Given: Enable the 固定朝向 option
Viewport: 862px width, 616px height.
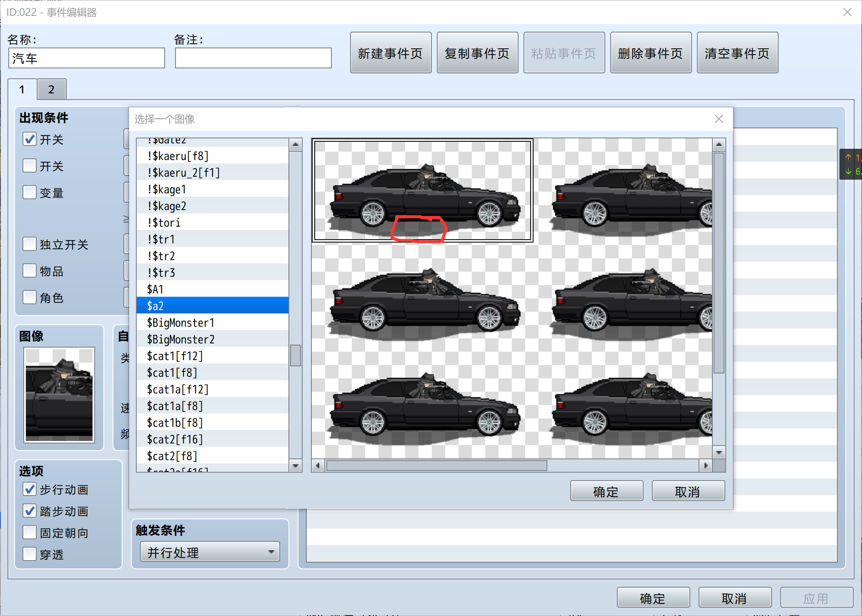Looking at the screenshot, I should click(x=30, y=532).
